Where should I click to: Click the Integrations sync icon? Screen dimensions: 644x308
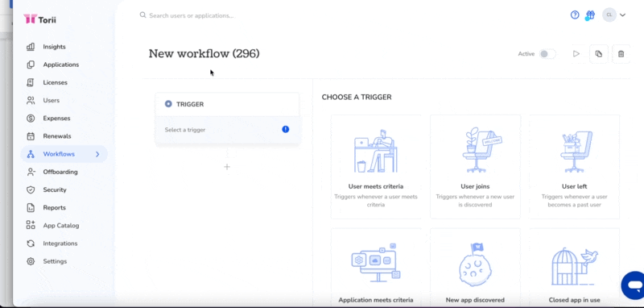[31, 243]
